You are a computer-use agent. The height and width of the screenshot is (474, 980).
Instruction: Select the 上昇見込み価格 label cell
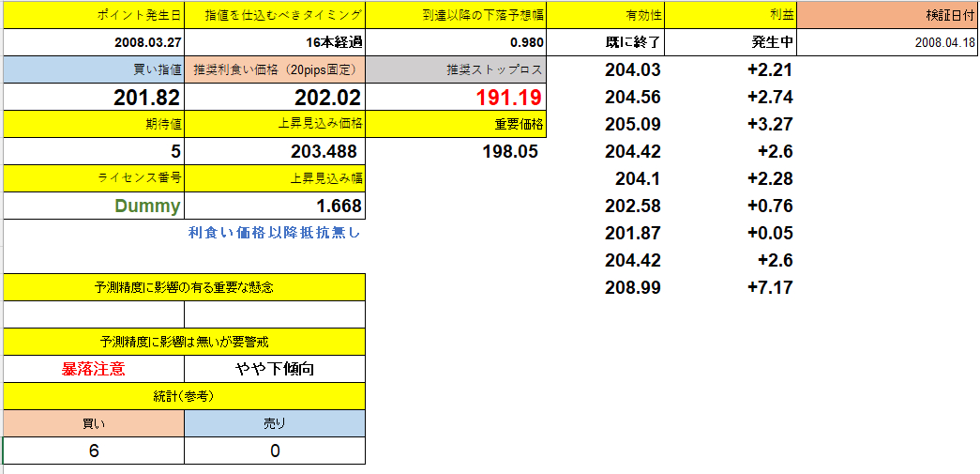(x=275, y=124)
